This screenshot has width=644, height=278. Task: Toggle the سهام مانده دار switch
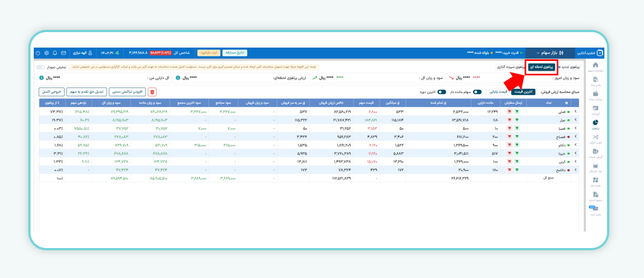pos(476,92)
